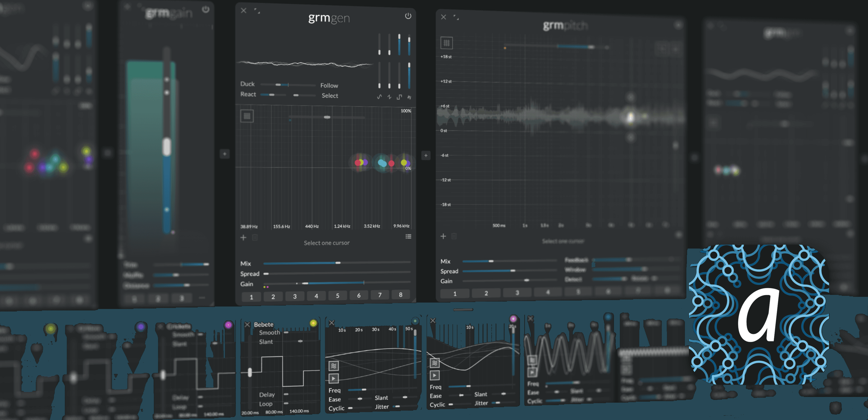Click the yellow cursor dot near 0% in grmgen
Image resolution: width=868 pixels, height=420 pixels.
(404, 163)
